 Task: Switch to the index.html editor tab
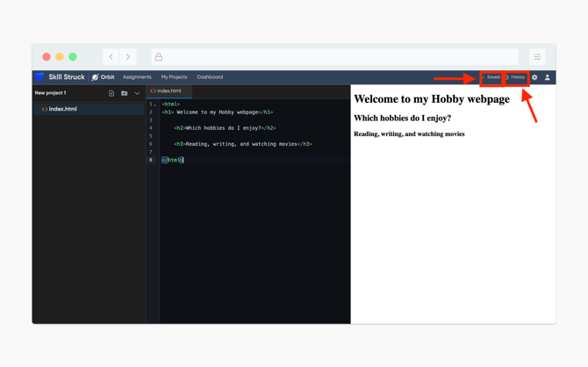pyautogui.click(x=169, y=90)
